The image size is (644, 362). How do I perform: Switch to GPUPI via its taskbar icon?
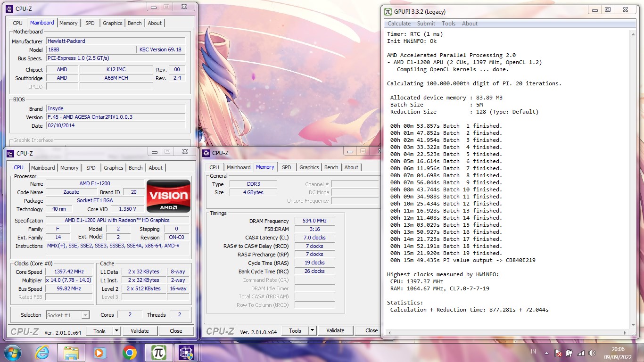(158, 353)
